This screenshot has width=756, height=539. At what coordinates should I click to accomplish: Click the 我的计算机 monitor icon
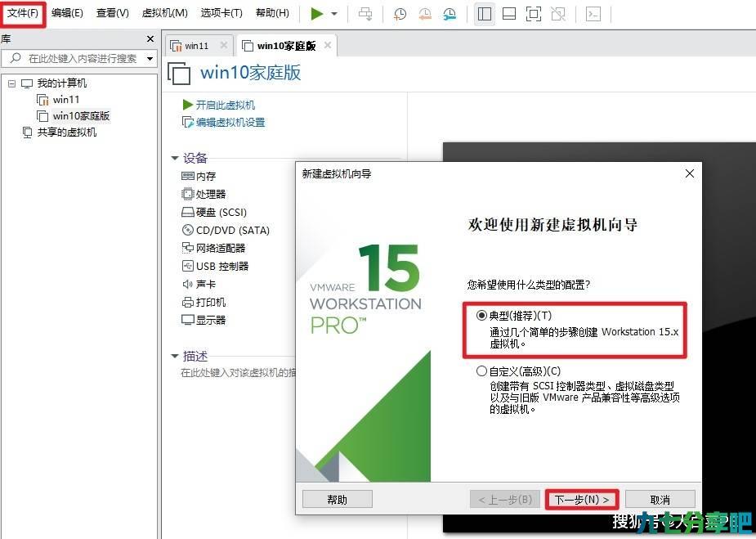[27, 83]
